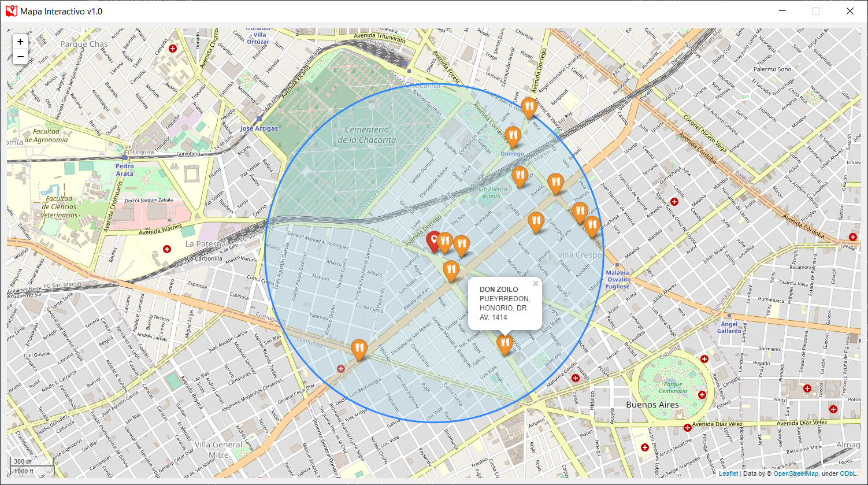Select the restaurant marker just above the Darwin label near red pin
868x485 pixels.
pyautogui.click(x=461, y=246)
